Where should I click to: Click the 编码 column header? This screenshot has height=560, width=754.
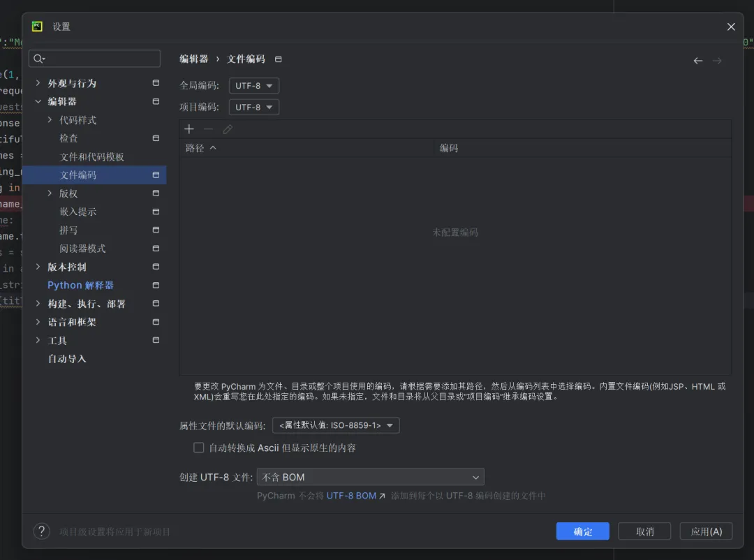click(x=582, y=148)
